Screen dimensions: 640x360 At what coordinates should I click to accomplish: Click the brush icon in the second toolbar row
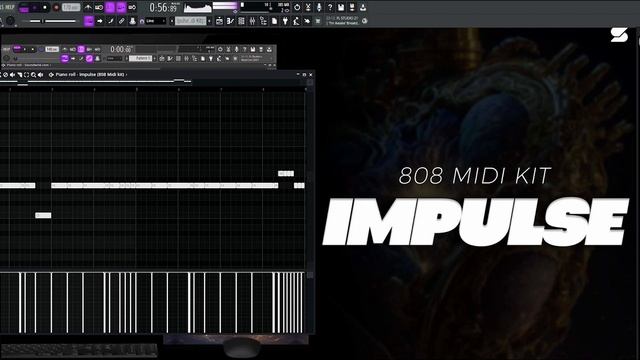pos(111,21)
